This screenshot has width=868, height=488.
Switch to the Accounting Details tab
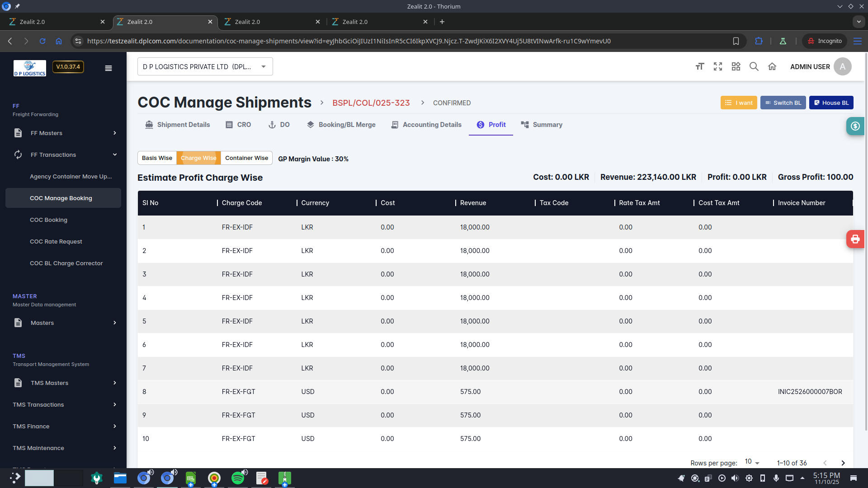point(426,125)
